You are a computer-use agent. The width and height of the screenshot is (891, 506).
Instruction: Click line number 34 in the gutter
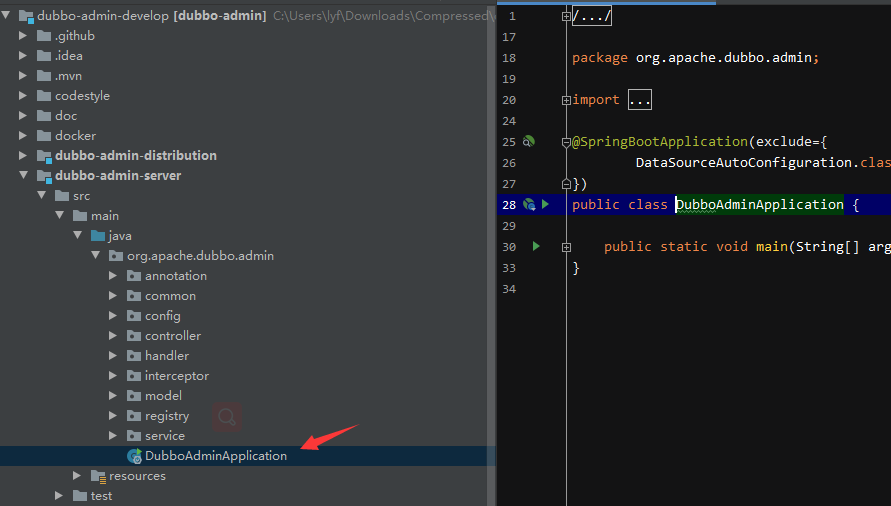click(x=509, y=289)
